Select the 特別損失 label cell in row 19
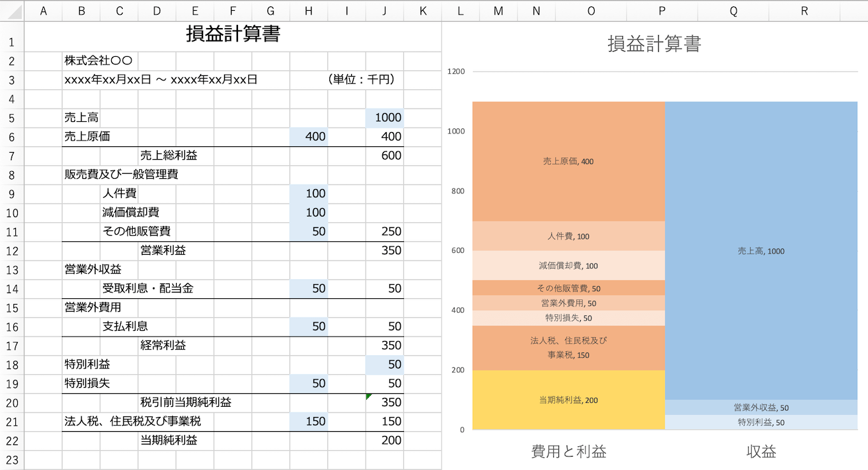The height and width of the screenshot is (470, 868). [87, 384]
